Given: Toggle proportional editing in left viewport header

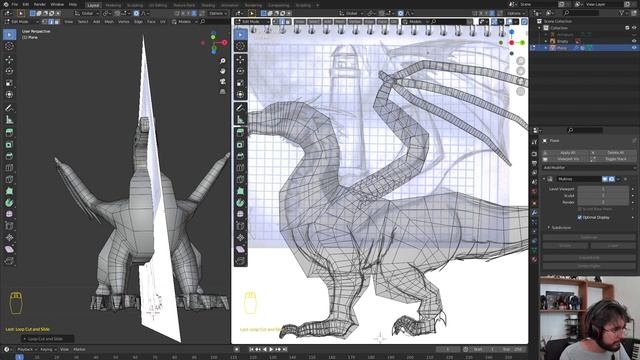Looking at the screenshot, I should (x=136, y=13).
